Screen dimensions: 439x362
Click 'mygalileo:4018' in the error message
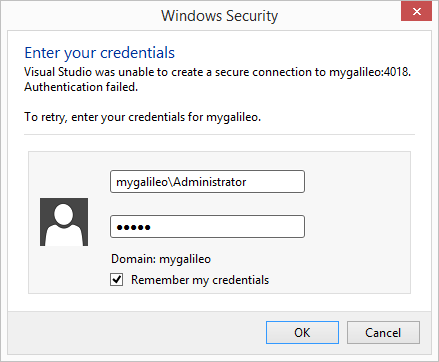pyautogui.click(x=370, y=72)
